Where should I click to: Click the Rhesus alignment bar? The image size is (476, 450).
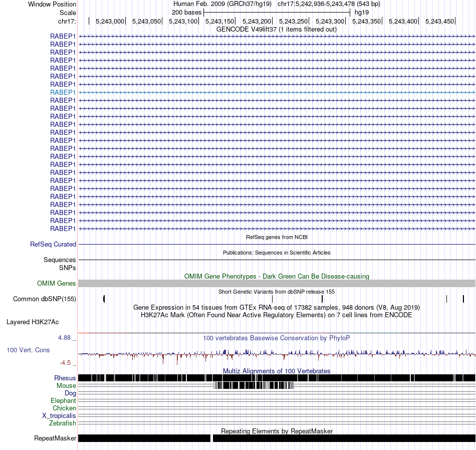click(x=277, y=378)
